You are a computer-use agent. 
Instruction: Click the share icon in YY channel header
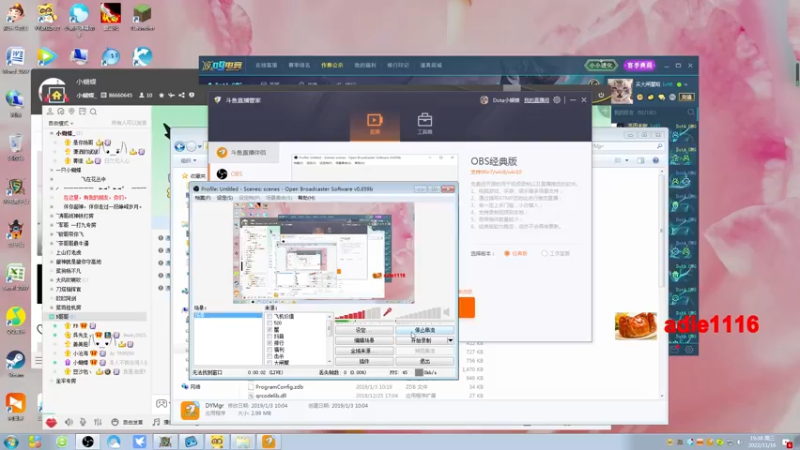[x=182, y=95]
